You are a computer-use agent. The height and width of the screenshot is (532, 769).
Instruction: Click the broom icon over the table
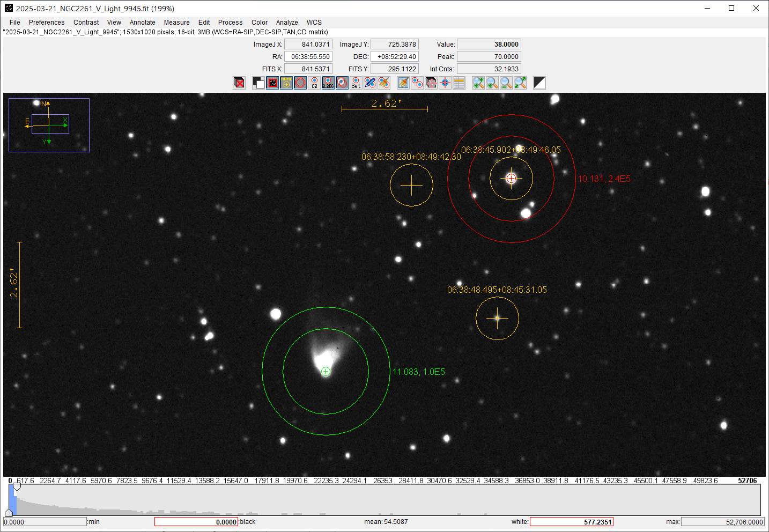(403, 83)
